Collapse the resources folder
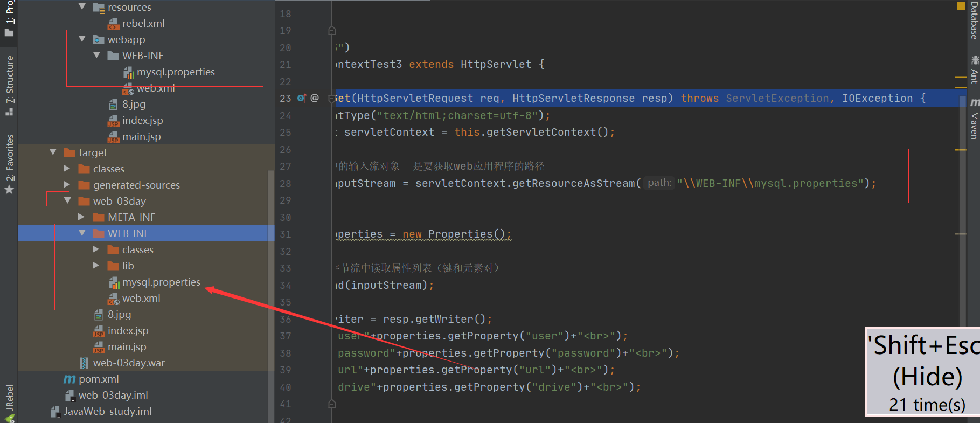 [82, 7]
